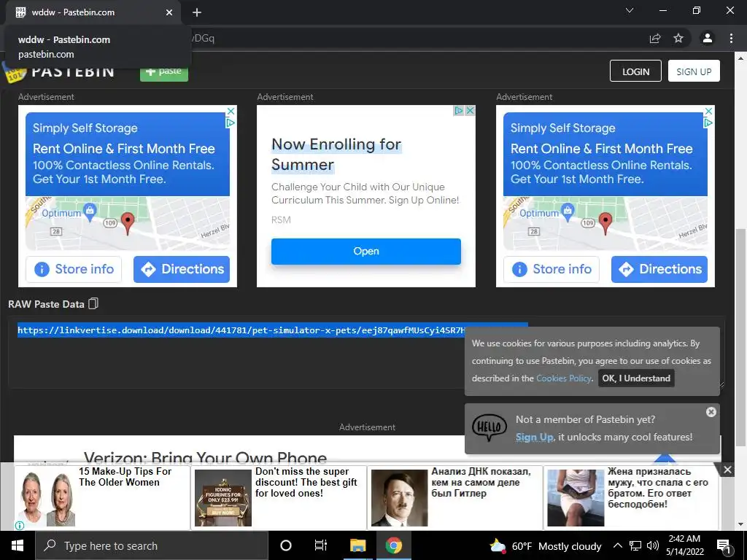Click the HELLO speech bubble icon
This screenshot has height=560, width=747.
point(489,427)
